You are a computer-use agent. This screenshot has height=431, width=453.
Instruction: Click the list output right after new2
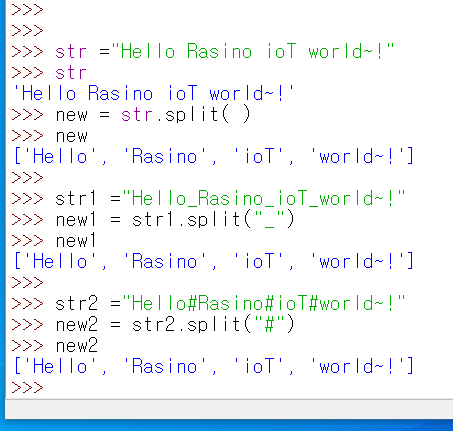coord(213,366)
